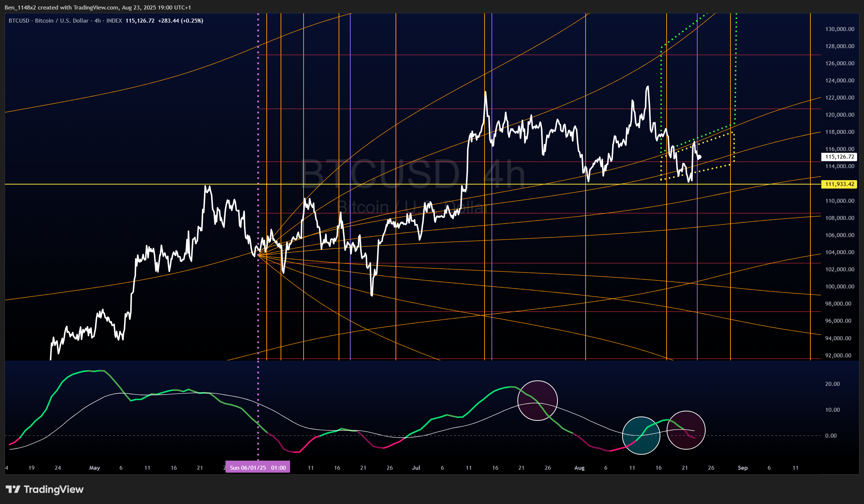Click the Sep label on time axis
Screen dimensions: 864x504
pos(742,468)
